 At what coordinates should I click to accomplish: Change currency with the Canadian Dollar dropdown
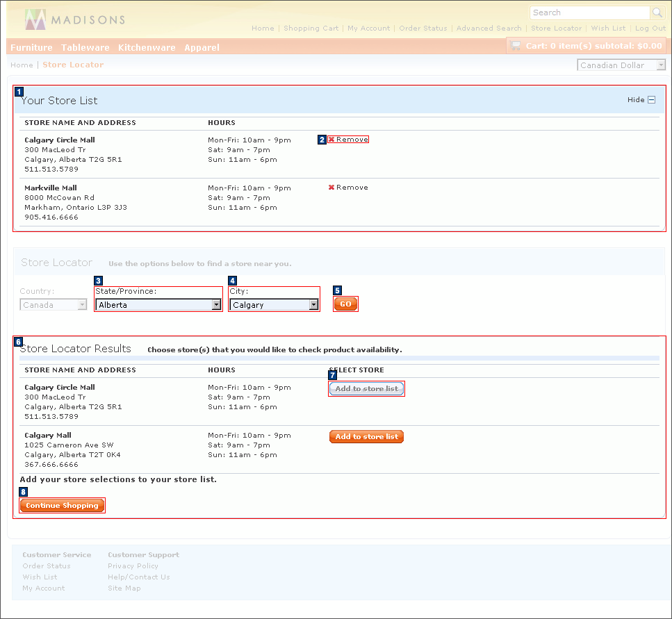[621, 64]
